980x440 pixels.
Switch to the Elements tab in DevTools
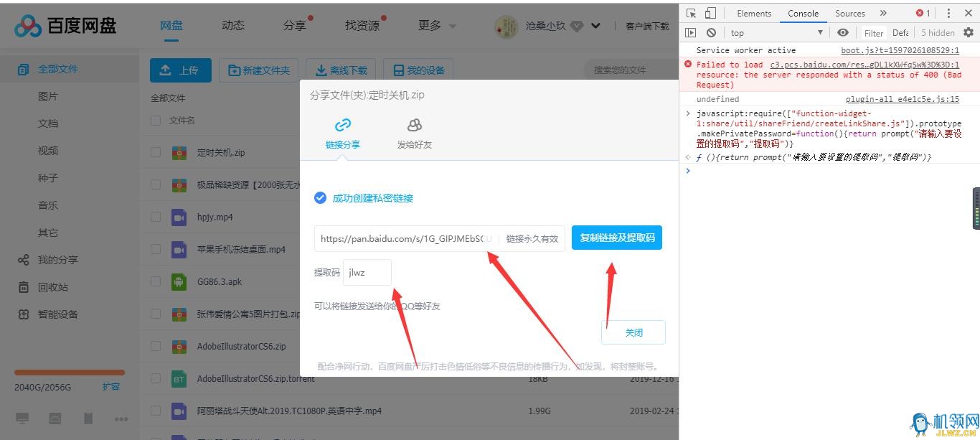coord(754,13)
